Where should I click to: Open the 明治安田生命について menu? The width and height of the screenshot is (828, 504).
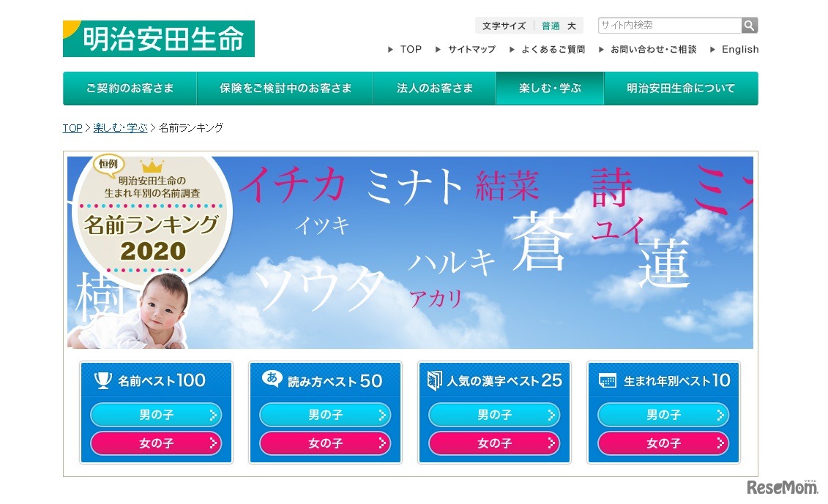click(681, 88)
